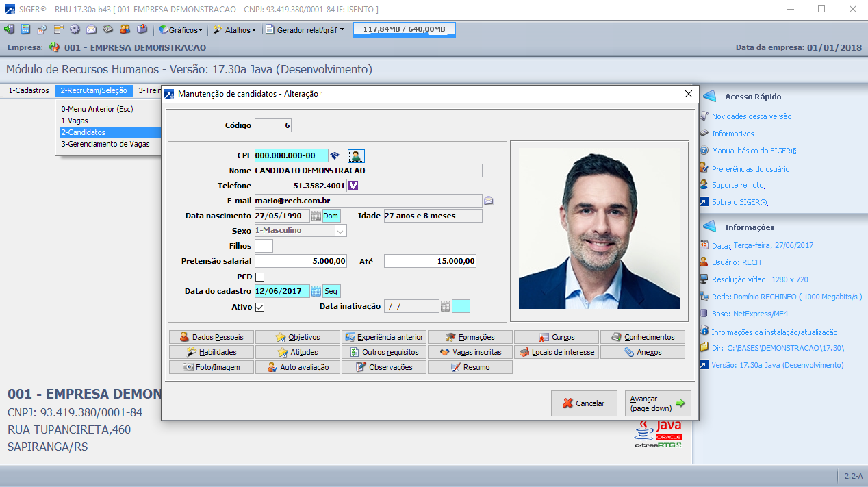
Task: Expand the Sexo dropdown
Action: pos(340,231)
